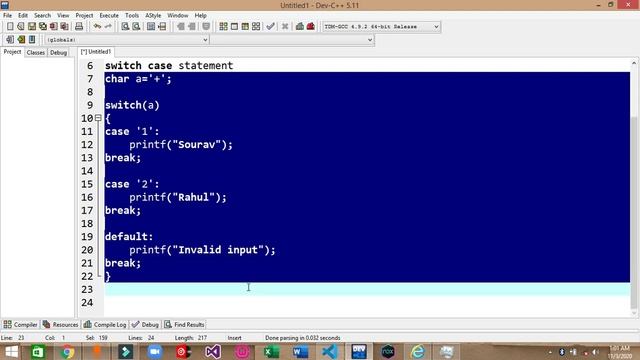The image size is (640, 360).
Task: Open the empty function list dropdown
Action: [x=292, y=40]
